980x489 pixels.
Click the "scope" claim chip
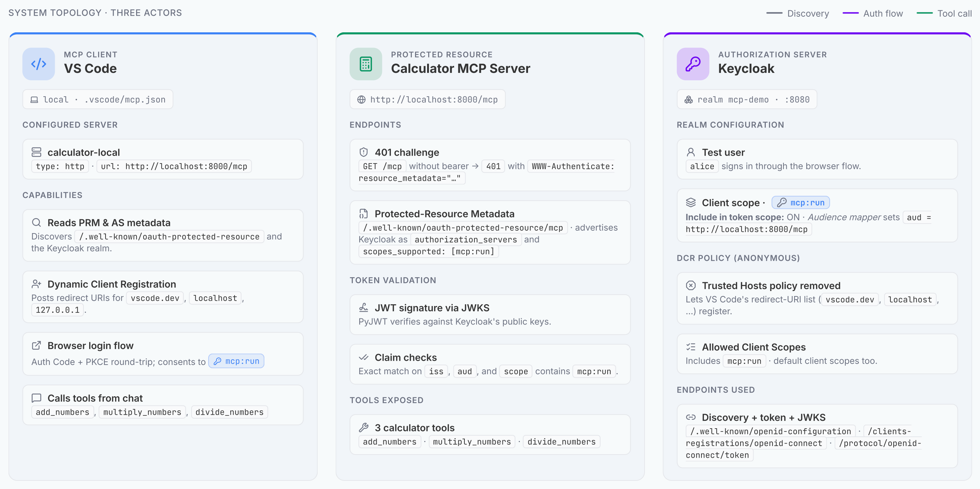tap(516, 371)
